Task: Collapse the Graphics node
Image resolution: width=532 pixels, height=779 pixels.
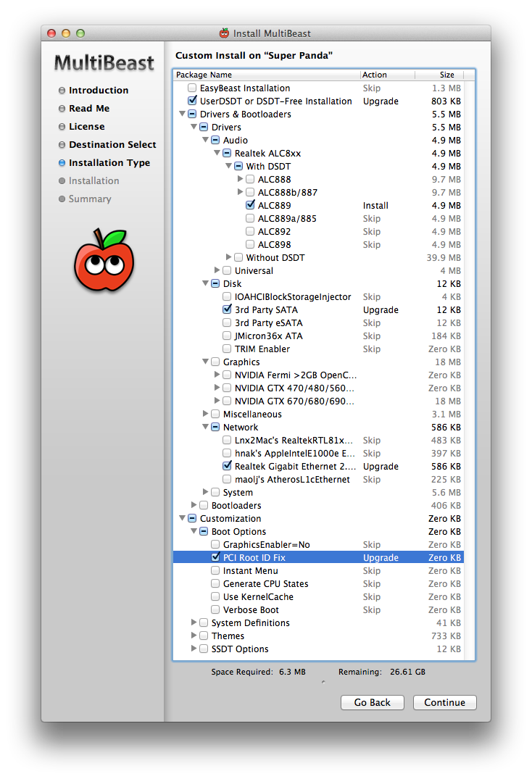Action: [206, 362]
